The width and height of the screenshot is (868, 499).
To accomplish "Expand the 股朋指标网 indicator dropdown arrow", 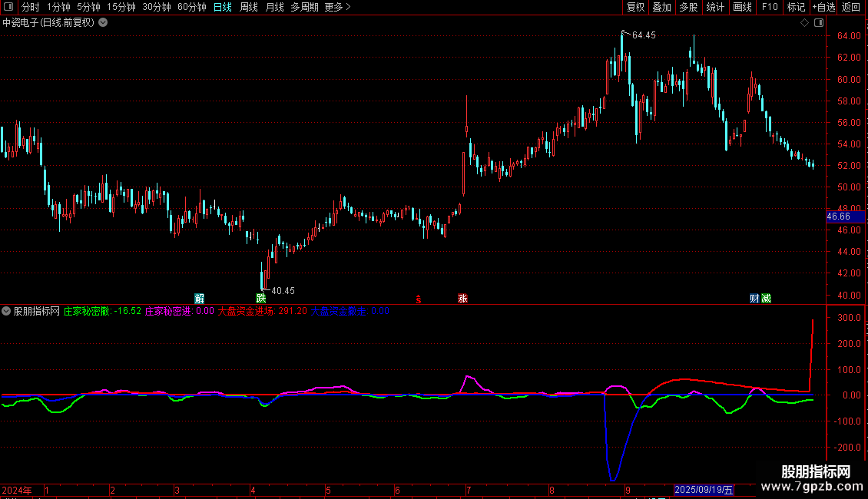I will coord(6,311).
